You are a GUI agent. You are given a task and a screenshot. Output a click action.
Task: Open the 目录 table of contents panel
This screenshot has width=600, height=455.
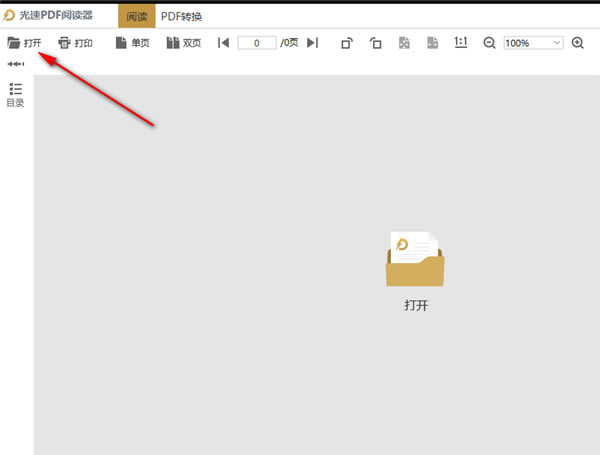tap(16, 95)
